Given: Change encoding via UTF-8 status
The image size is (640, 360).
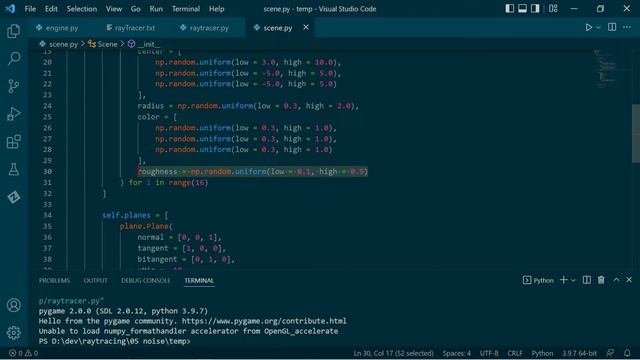Looking at the screenshot, I should 489,353.
